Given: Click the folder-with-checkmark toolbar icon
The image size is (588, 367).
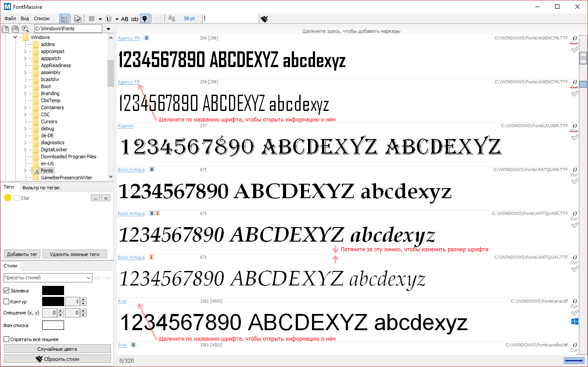Looking at the screenshot, I should tap(77, 18).
